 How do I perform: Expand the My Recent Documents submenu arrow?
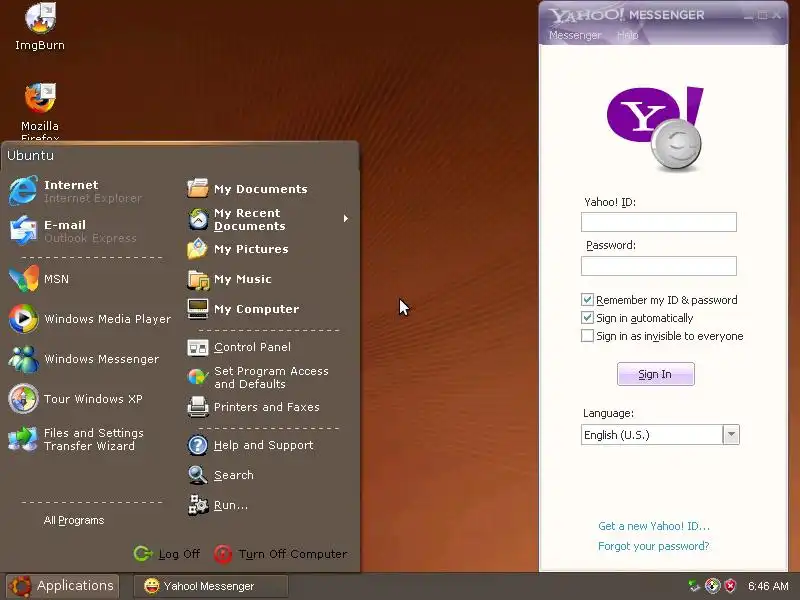coord(346,219)
